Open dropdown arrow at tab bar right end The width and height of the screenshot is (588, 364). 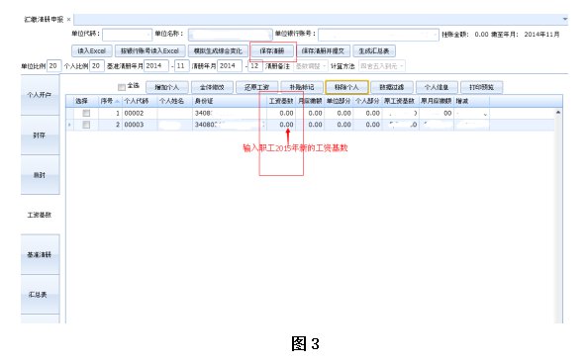point(565,19)
